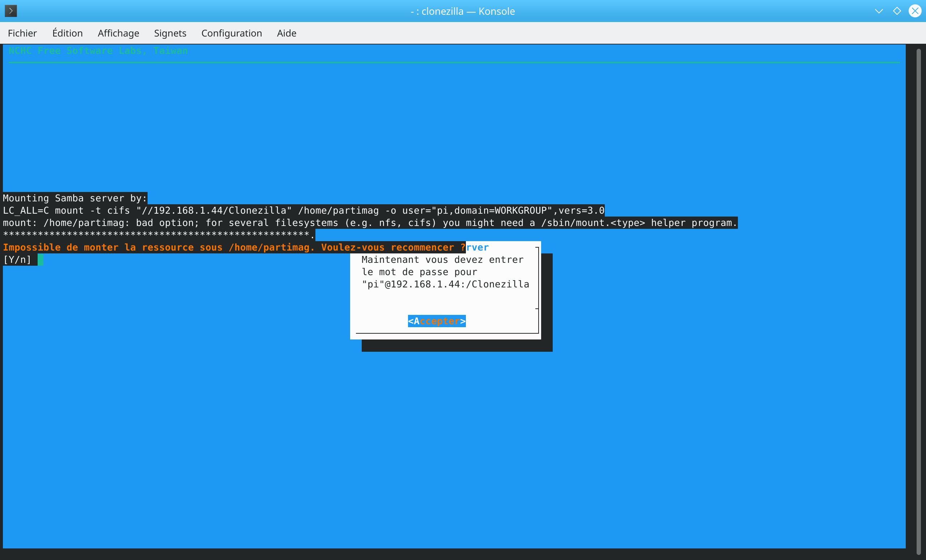Click the Accepter button in the dialog
This screenshot has height=560, width=926.
437,321
